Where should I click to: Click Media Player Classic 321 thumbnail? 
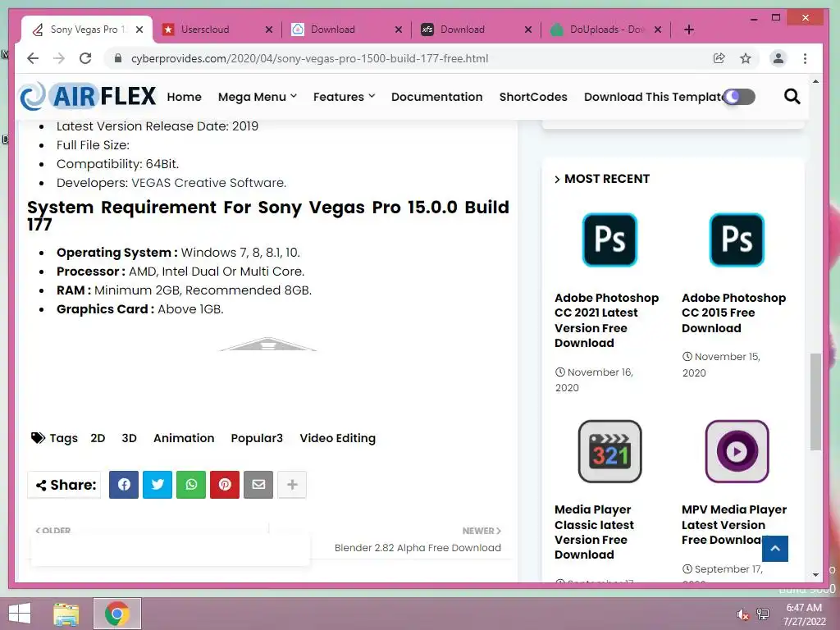click(x=609, y=451)
